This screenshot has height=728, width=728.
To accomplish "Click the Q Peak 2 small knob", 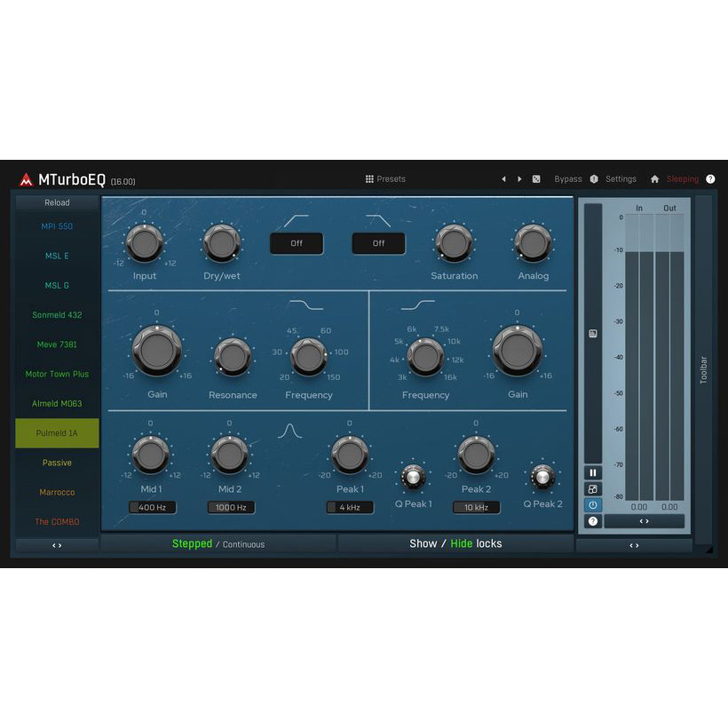I will coord(542,477).
